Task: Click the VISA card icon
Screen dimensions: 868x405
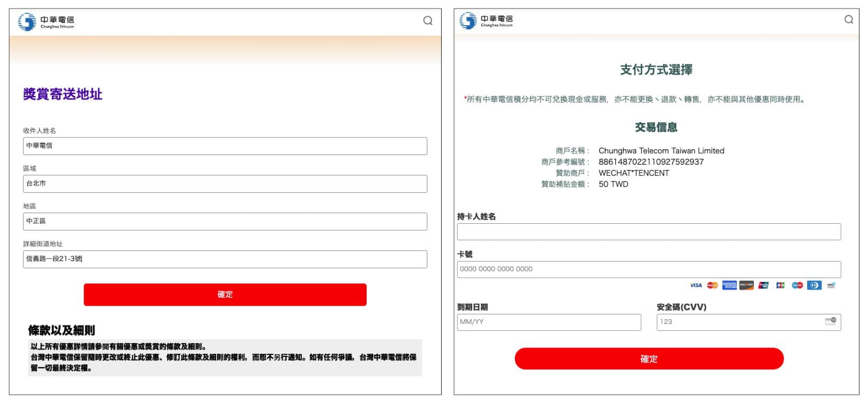Action: 696,286
